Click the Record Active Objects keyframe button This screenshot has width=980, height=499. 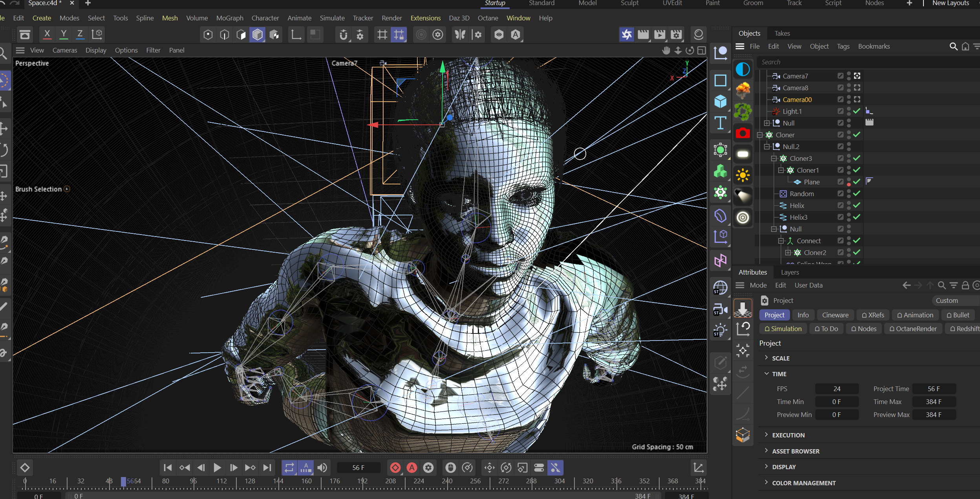pos(395,468)
